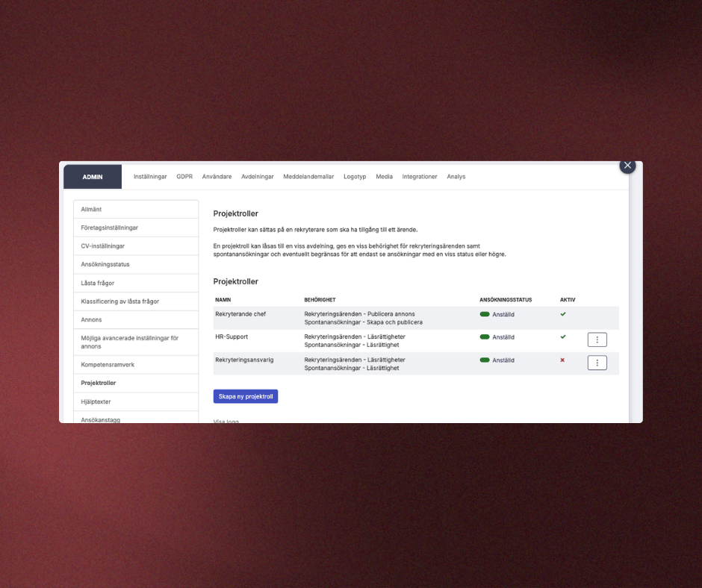Open the Visa logg link
The image size is (702, 588).
pyautogui.click(x=226, y=422)
